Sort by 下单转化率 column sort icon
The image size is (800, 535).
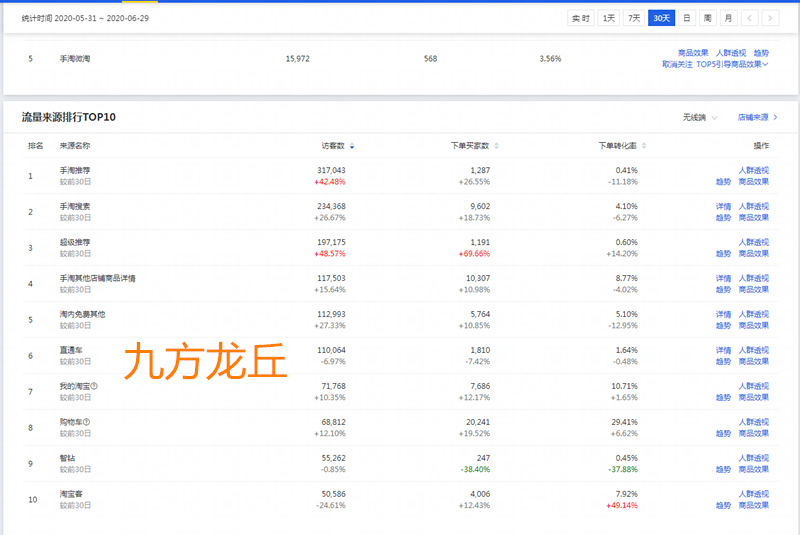pyautogui.click(x=644, y=146)
